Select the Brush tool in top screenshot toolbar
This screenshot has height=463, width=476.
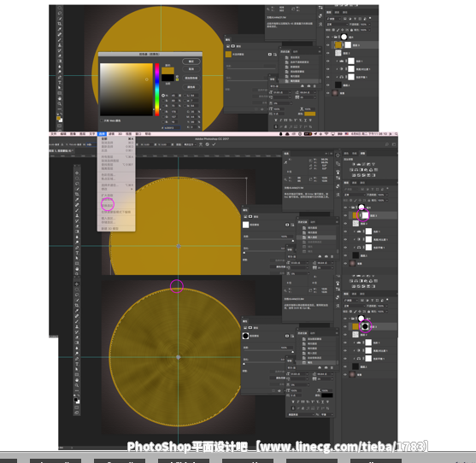(60, 40)
